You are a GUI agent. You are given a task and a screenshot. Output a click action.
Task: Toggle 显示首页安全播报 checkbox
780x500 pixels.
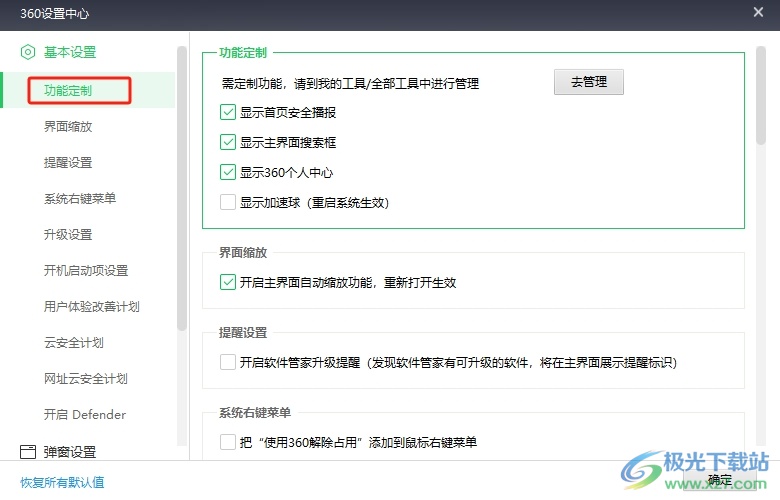click(228, 112)
